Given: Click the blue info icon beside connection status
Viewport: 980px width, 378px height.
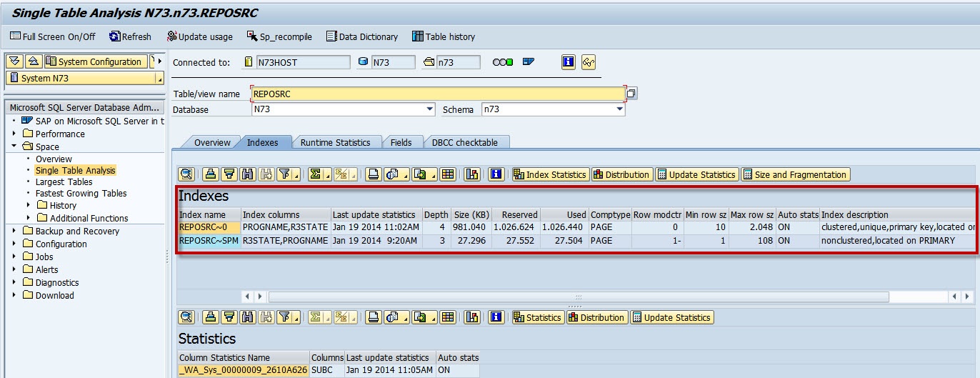Looking at the screenshot, I should click(x=569, y=62).
